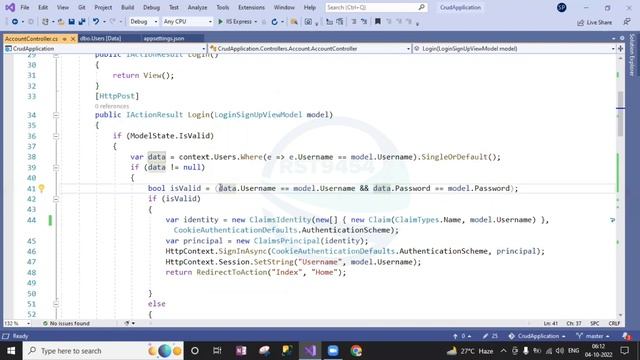This screenshot has height=360, width=640.
Task: Click the lightbulb quick actions icon on line 41
Action: pos(42,188)
